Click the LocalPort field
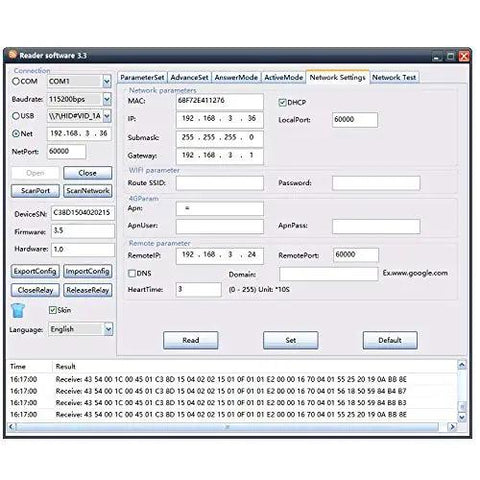 (355, 120)
